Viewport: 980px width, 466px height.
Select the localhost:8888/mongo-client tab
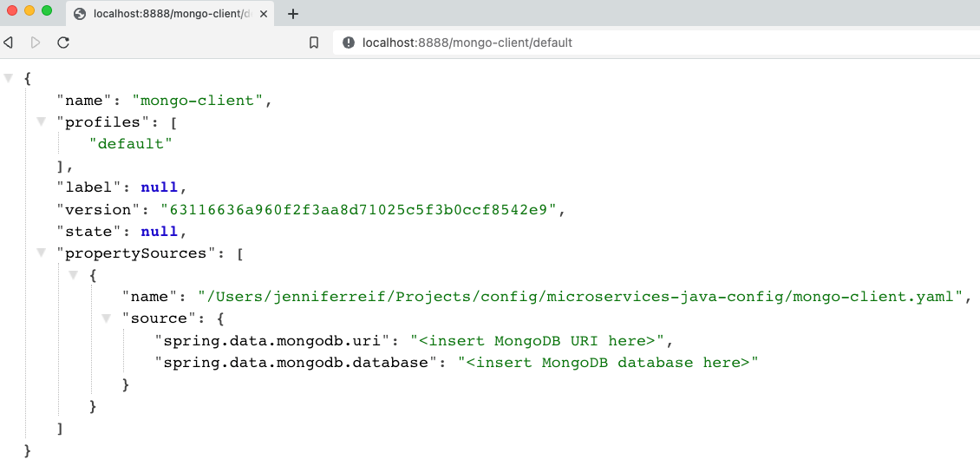coord(171,14)
